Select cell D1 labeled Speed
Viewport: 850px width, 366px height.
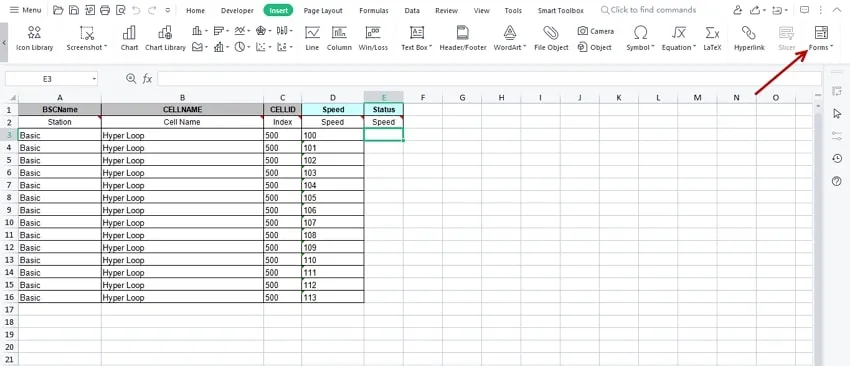333,110
